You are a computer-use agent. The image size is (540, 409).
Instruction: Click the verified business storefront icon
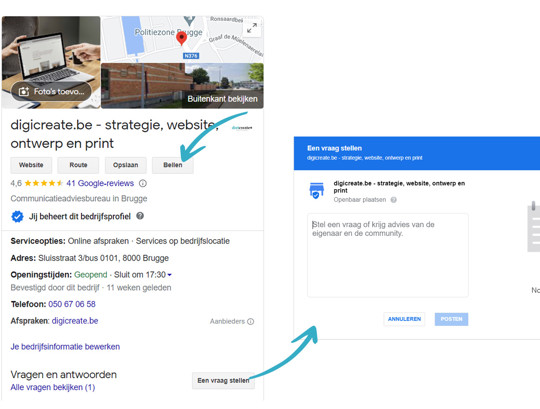pos(316,190)
